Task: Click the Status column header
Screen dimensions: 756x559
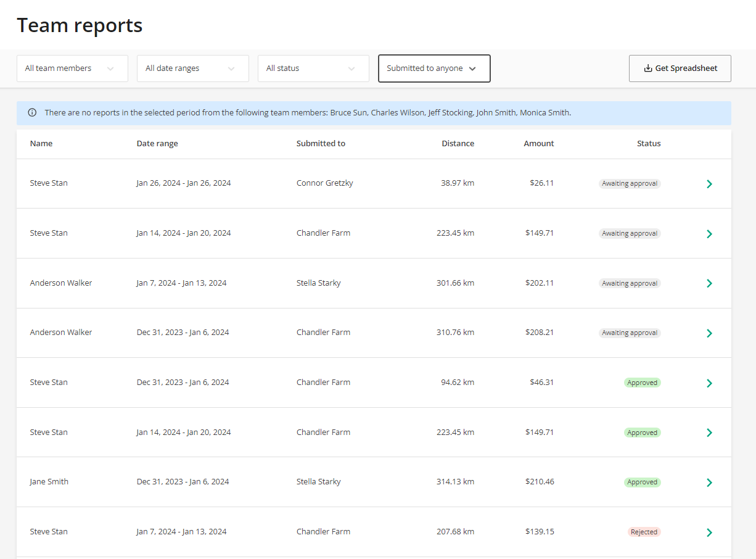Action: click(649, 144)
